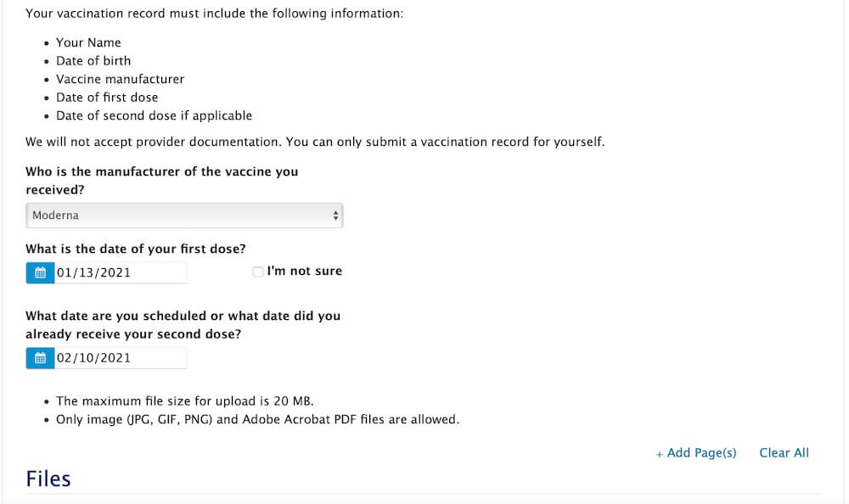Click the 01/13/2021 first dose date field
This screenshot has height=504, width=849.
121,273
